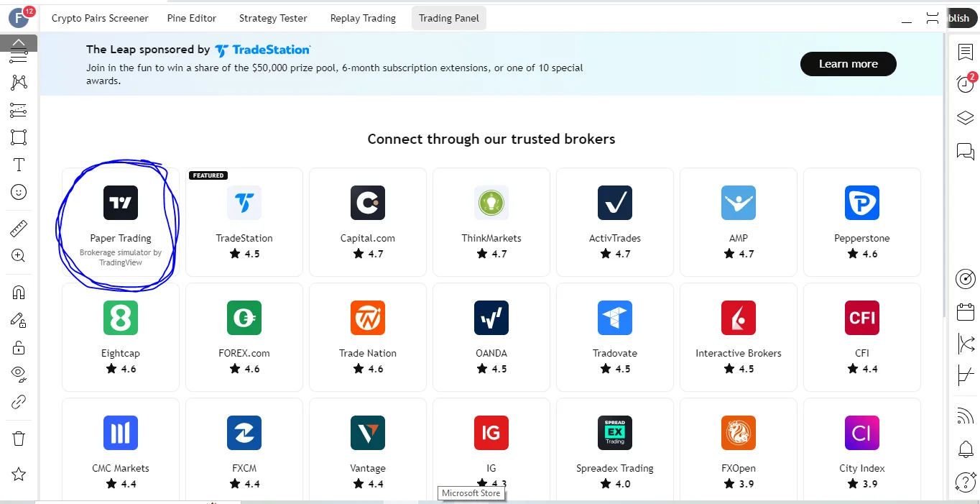Open the emoji icons tool

pyautogui.click(x=19, y=193)
